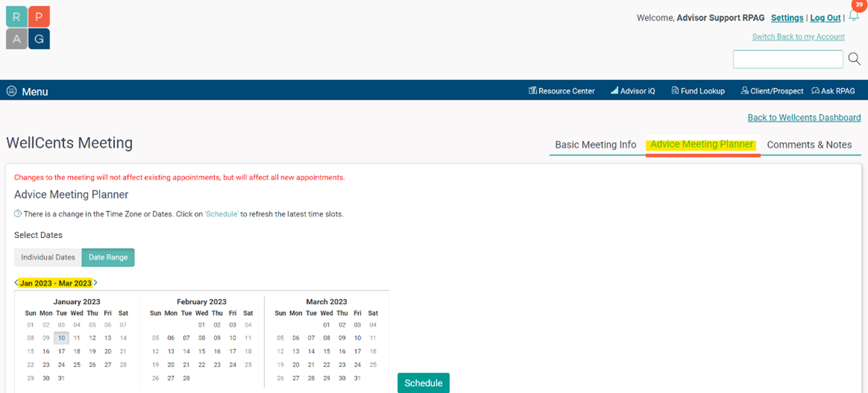Click the help icon beside time zone notice
Viewport: 868px width, 393px height.
[x=18, y=213]
